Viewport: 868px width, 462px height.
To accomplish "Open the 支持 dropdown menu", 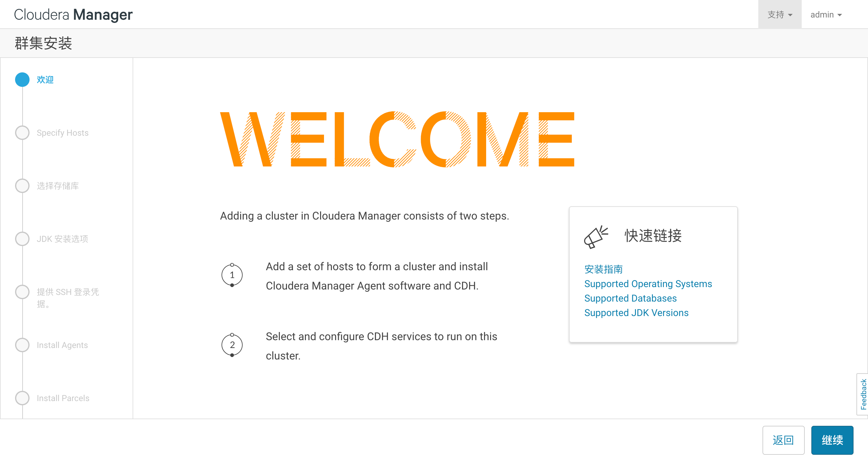I will click(x=779, y=14).
